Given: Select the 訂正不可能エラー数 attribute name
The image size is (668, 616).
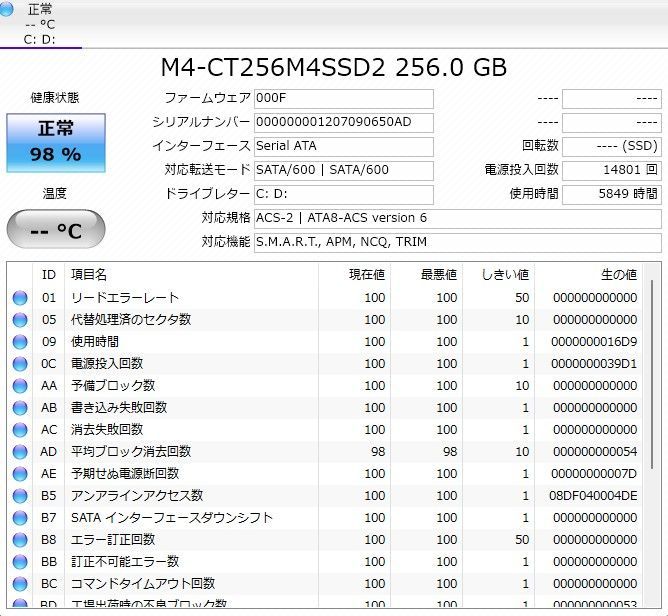Looking at the screenshot, I should tap(125, 562).
